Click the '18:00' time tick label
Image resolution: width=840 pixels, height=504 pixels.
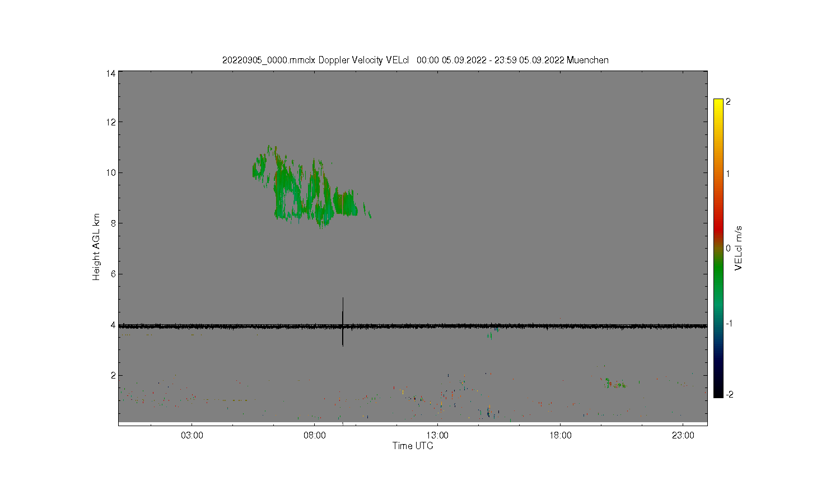[x=561, y=435]
